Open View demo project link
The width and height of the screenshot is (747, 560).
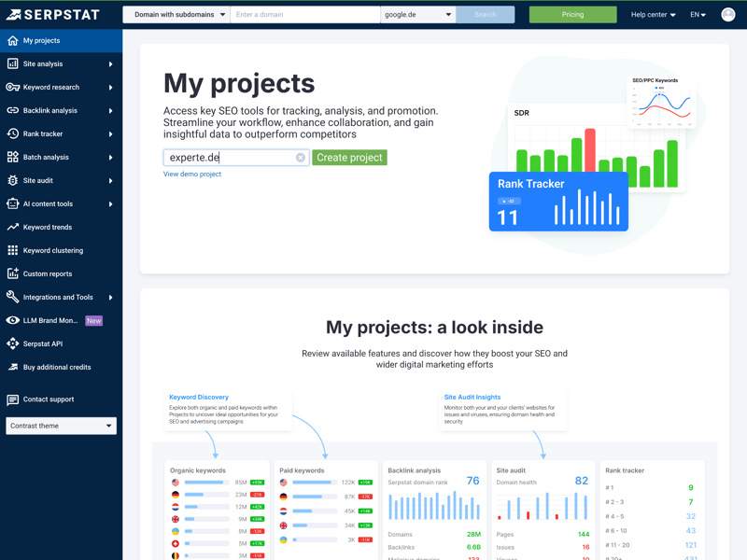click(x=192, y=174)
